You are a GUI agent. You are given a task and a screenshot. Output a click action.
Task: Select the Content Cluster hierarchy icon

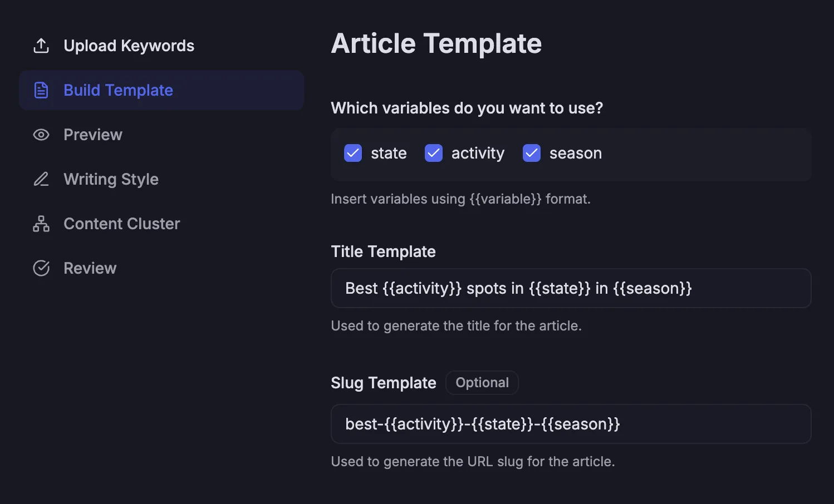click(x=41, y=223)
